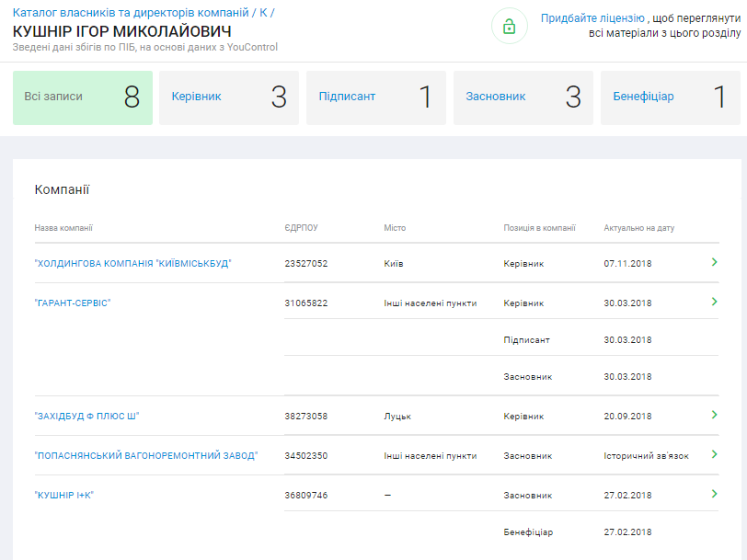Expand the Київміськбуд holding company row arrow
The height and width of the screenshot is (560, 747).
[x=714, y=263]
